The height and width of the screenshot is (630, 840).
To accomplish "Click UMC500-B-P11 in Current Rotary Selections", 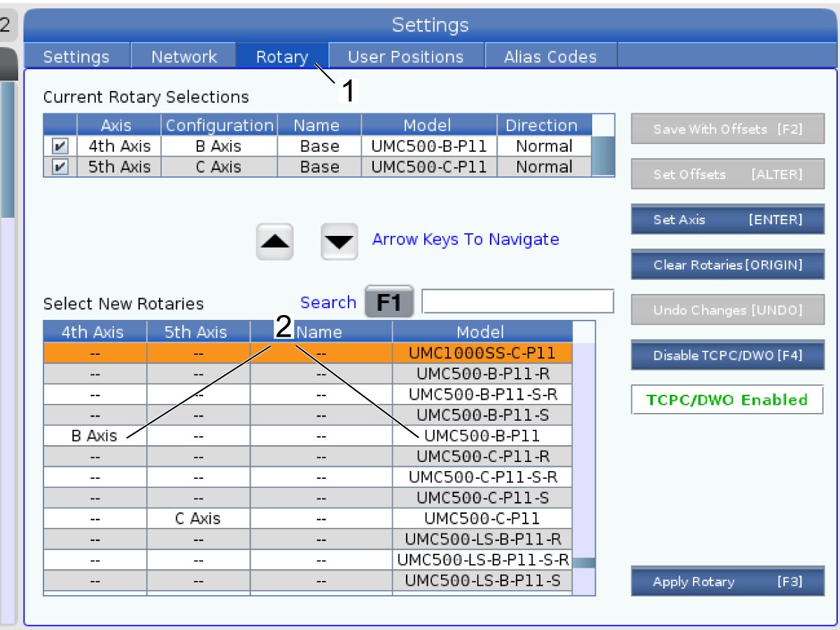I will [x=429, y=146].
